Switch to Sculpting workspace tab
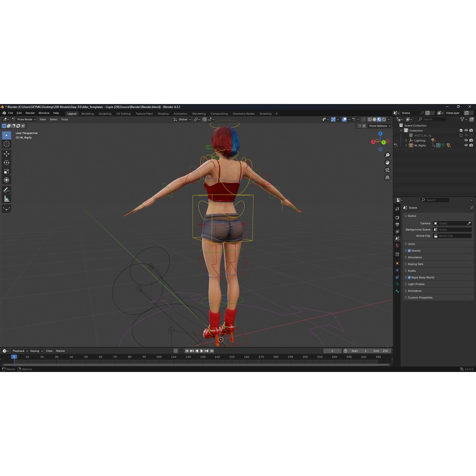This screenshot has width=476, height=476. click(105, 114)
